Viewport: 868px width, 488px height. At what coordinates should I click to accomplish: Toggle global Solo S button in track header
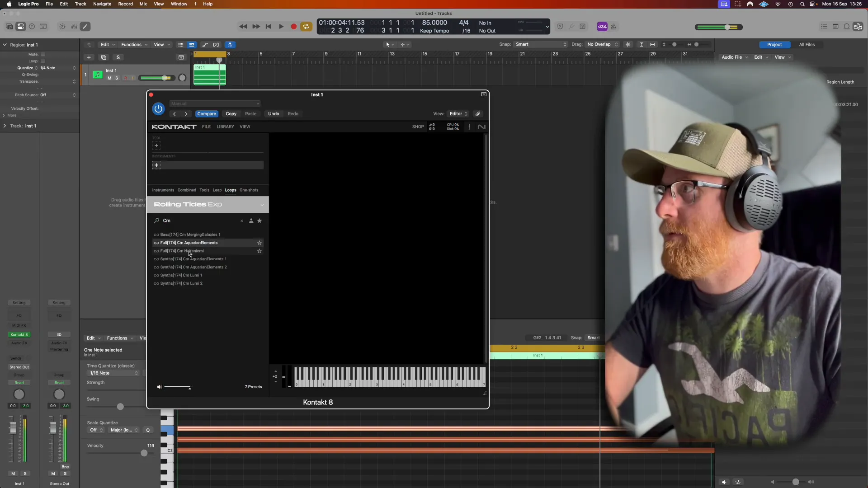click(x=118, y=57)
